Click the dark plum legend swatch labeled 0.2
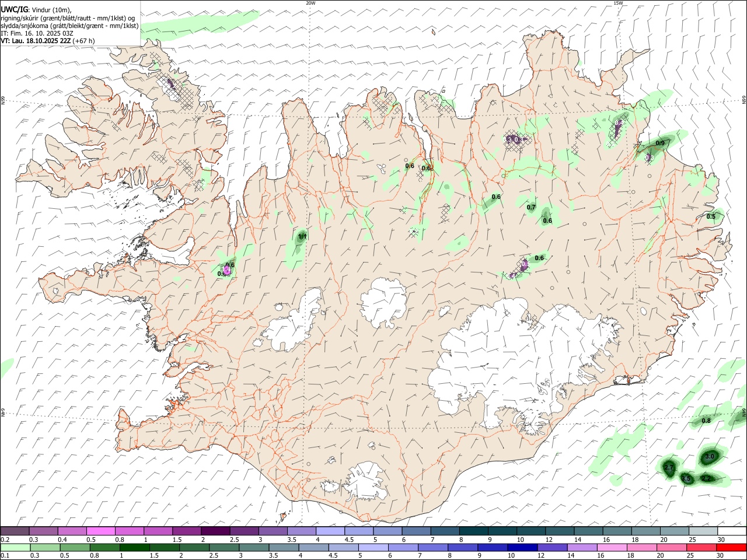Screen dimensions: 747x560 15,531
